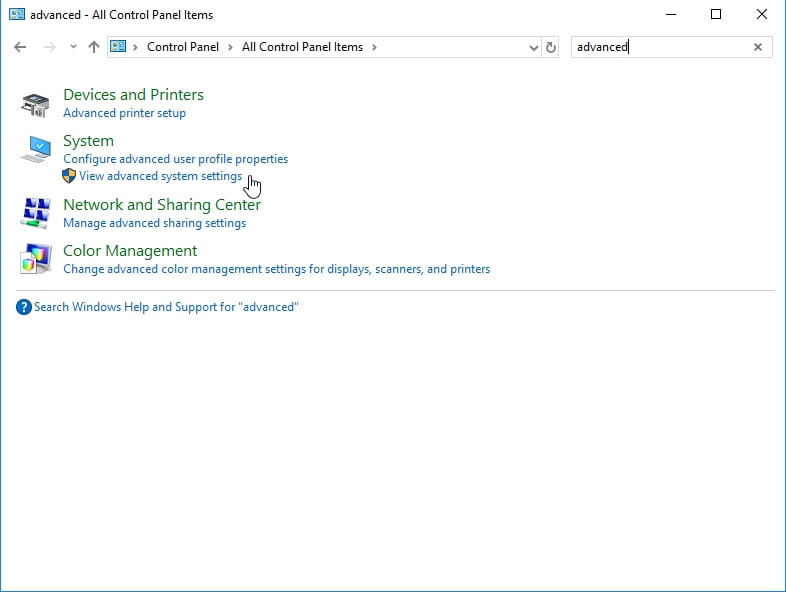Go up one folder level arrow
The image size is (786, 592).
coord(94,47)
